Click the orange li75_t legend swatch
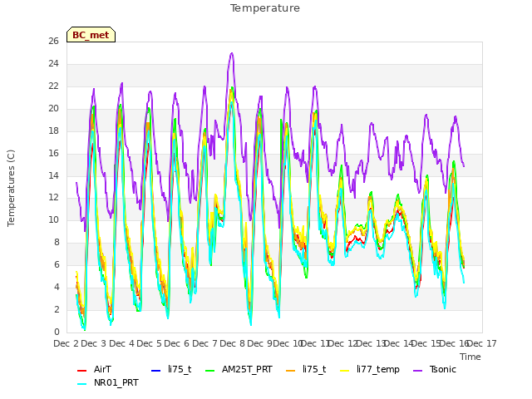 (x=290, y=371)
